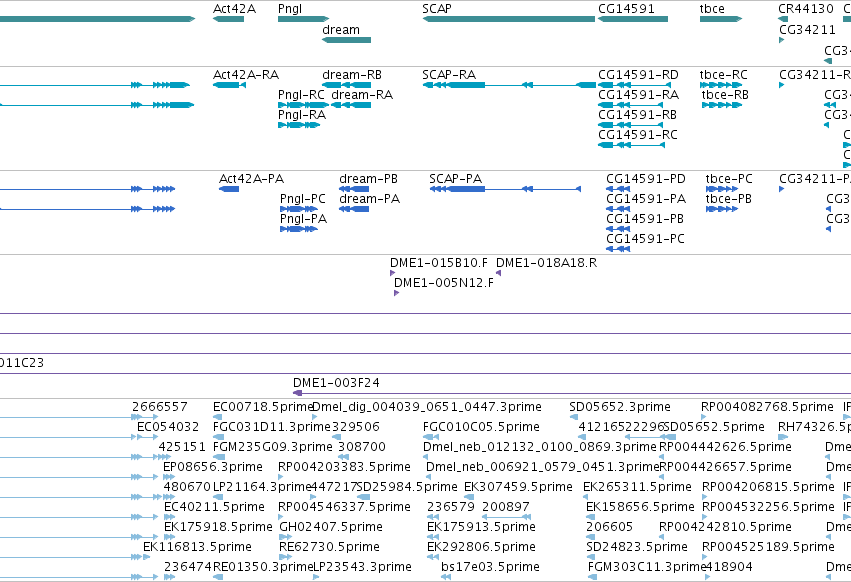Click the Act42A-RA transcript
This screenshot has width=851, height=582.
(229, 85)
